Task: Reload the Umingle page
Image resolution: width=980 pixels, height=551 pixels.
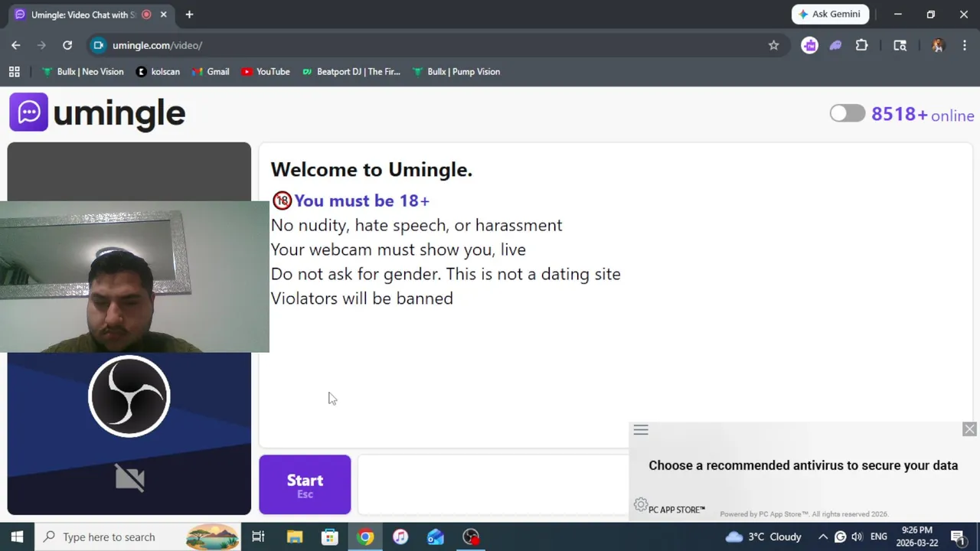Action: [x=67, y=45]
